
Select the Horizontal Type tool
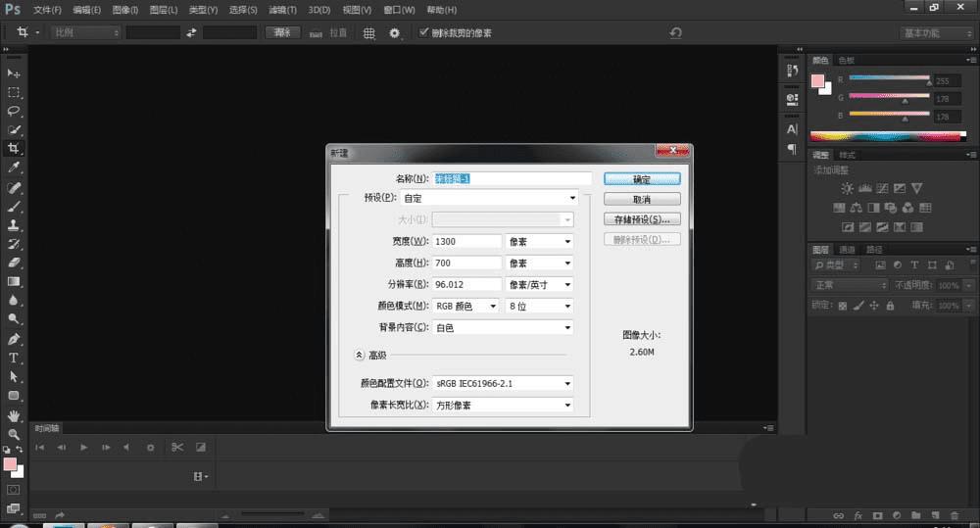coord(14,359)
